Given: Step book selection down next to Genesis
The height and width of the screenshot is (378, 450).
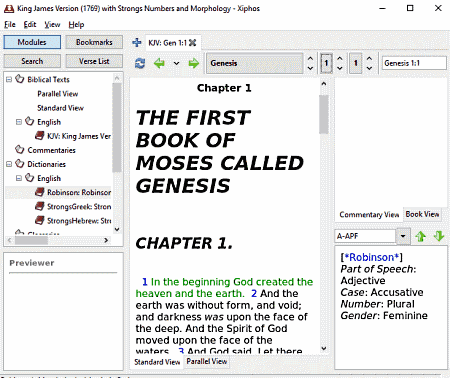Looking at the screenshot, I should (x=310, y=68).
